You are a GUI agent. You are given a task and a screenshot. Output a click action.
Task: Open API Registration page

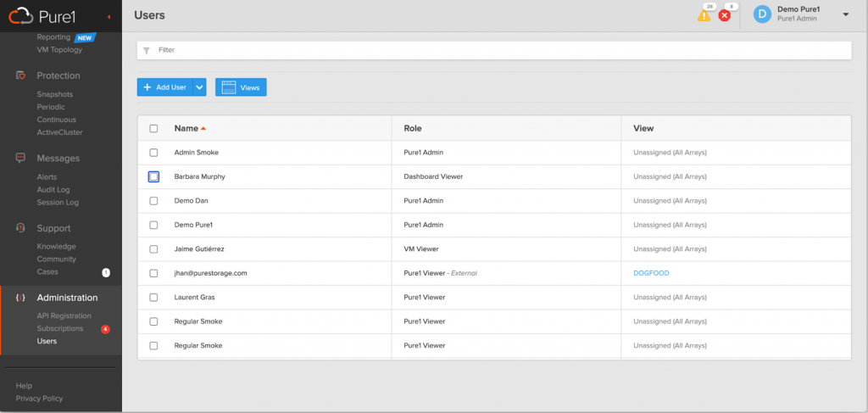[64, 316]
